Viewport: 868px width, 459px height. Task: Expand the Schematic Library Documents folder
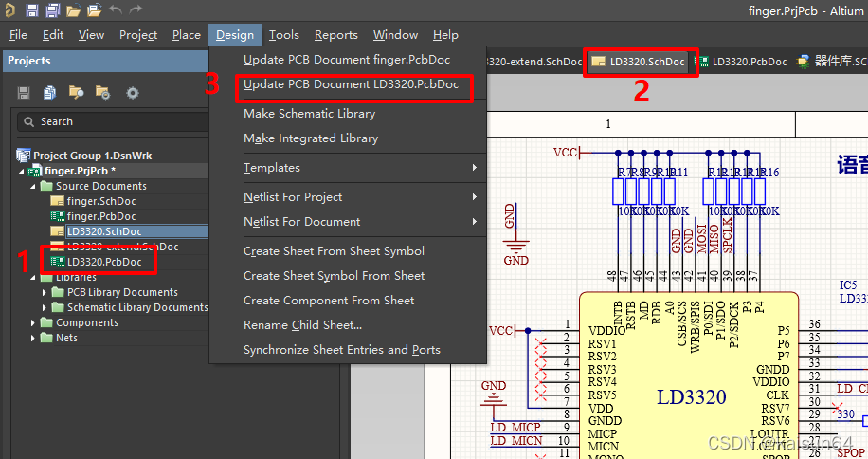45,307
